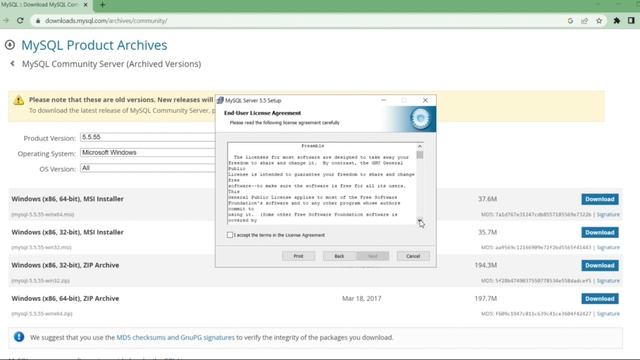Click the license scrollbar thumb
The height and width of the screenshot is (360, 640).
point(420,155)
